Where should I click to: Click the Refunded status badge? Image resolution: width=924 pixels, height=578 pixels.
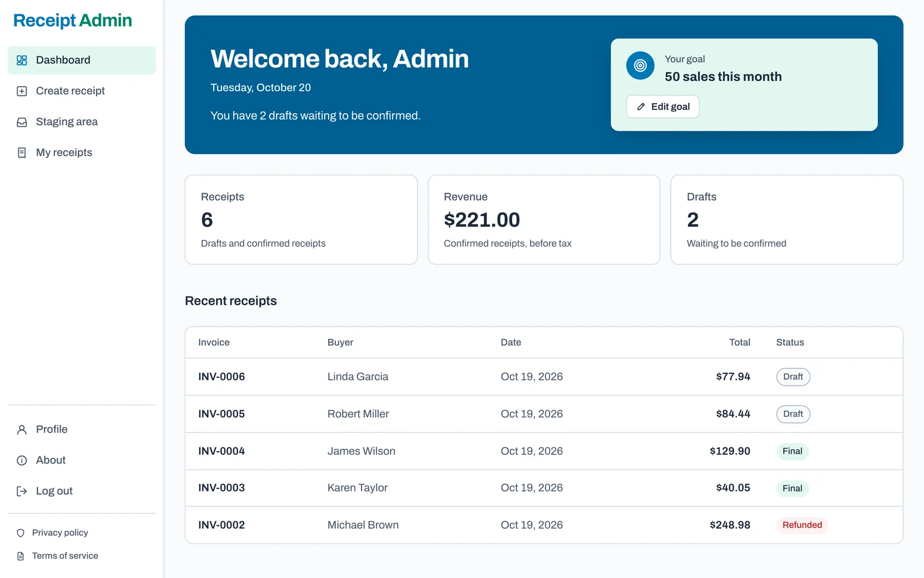[802, 525]
